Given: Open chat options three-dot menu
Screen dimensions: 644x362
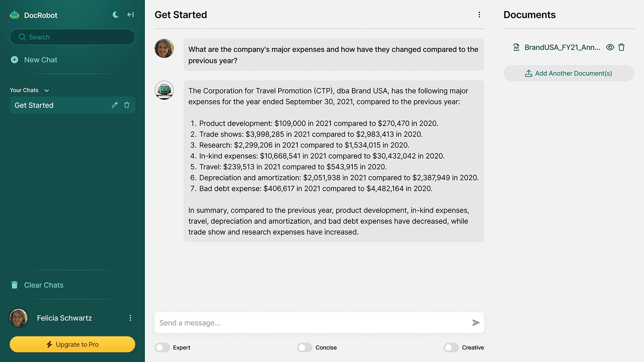Looking at the screenshot, I should point(479,15).
